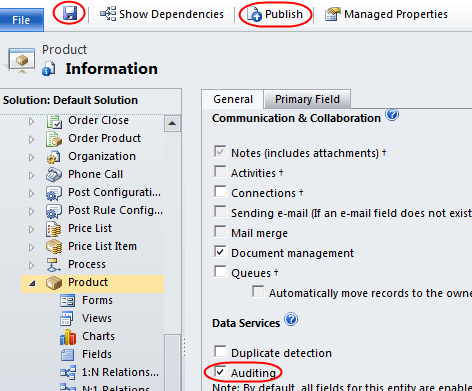Image resolution: width=472 pixels, height=391 pixels.
Task: Click the tree scrollbar up arrow
Action: (x=172, y=123)
